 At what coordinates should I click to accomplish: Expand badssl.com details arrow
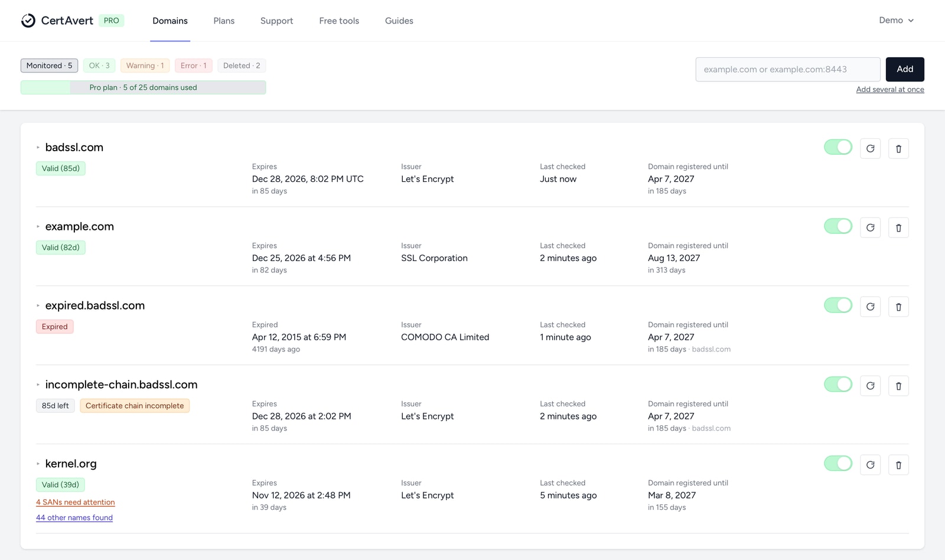click(x=38, y=148)
